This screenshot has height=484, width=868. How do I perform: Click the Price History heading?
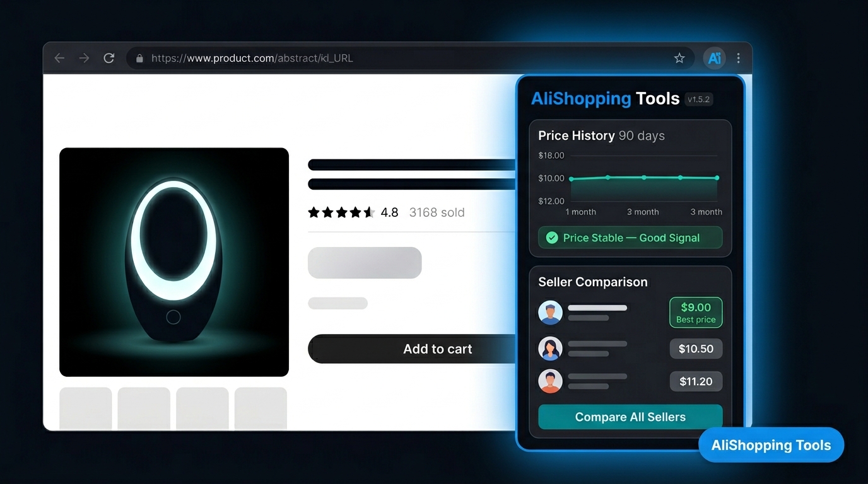pos(577,135)
